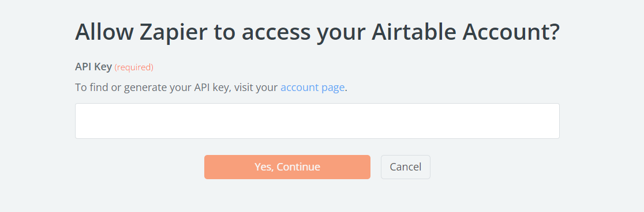Confirm access with the orange Continue button
Viewport: 644px width, 212px height.
coord(287,167)
